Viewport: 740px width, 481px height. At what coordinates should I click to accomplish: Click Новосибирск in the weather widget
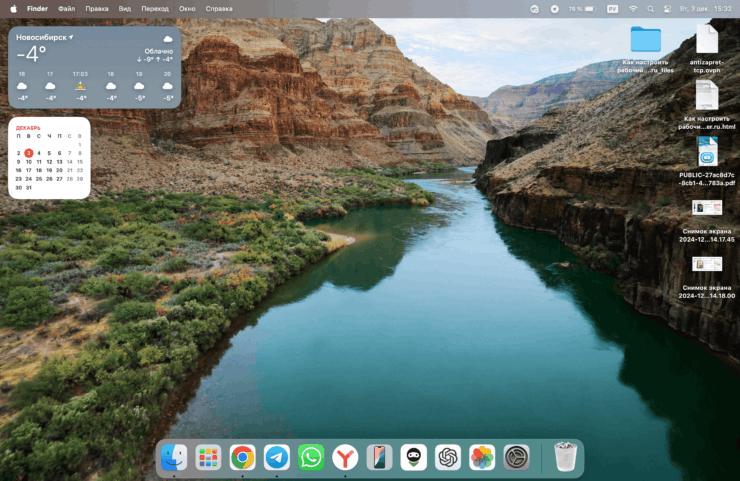[41, 37]
